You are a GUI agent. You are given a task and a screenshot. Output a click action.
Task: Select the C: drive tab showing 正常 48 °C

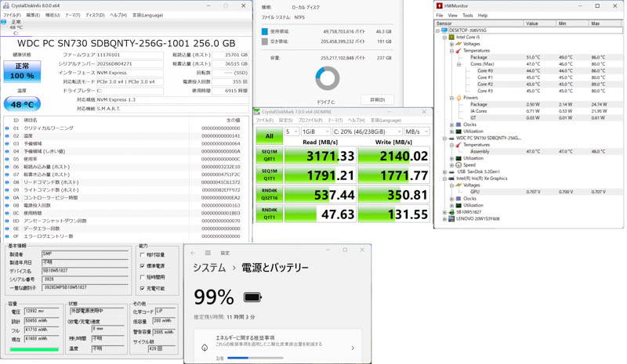click(x=16, y=27)
